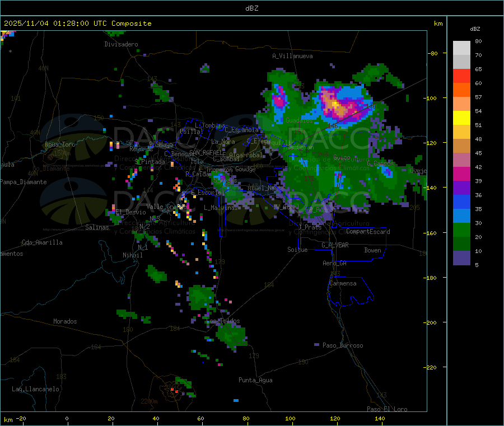This screenshot has width=504, height=426.
Task: Click the 54 dBZ yellow legend swatch
Action: point(461,118)
